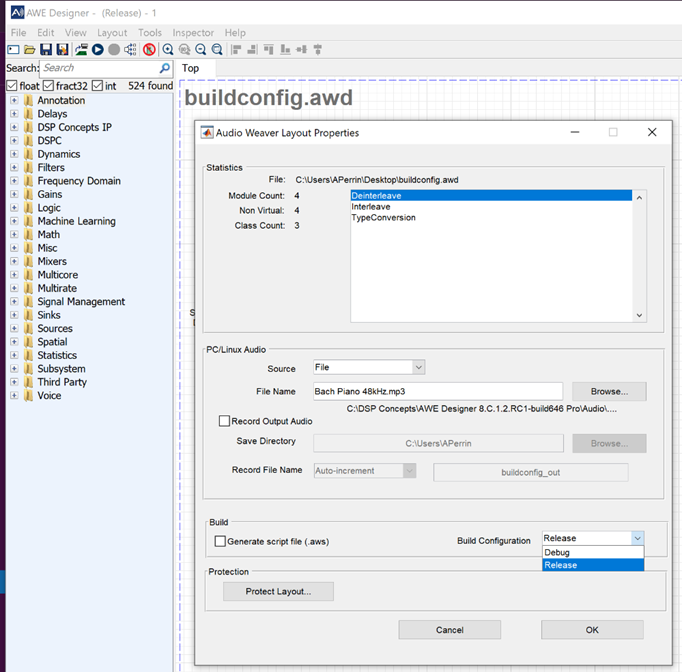Click the Zoom in magnifier icon
The height and width of the screenshot is (672, 682).
pyautogui.click(x=168, y=49)
